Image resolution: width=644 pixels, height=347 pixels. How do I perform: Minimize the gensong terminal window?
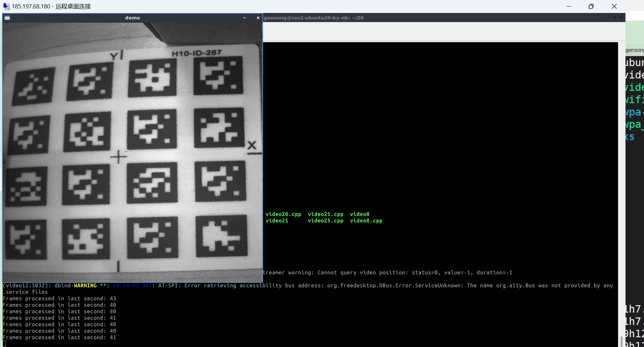click(607, 18)
